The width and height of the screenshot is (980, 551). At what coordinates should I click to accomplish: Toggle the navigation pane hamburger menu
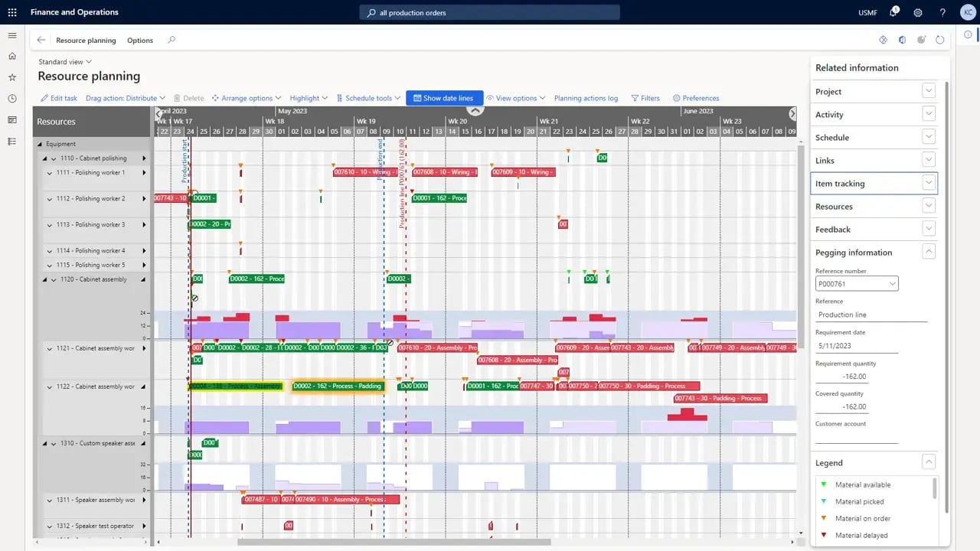(11, 34)
